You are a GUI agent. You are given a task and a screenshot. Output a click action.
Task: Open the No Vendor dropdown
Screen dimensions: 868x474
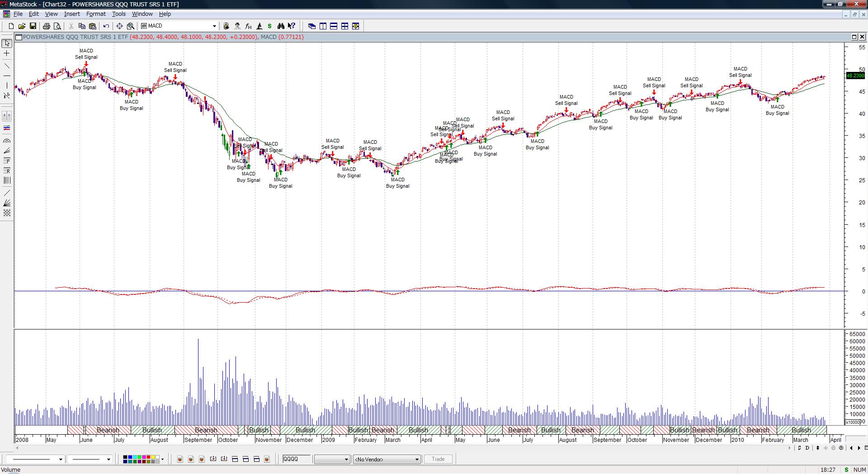click(x=416, y=460)
